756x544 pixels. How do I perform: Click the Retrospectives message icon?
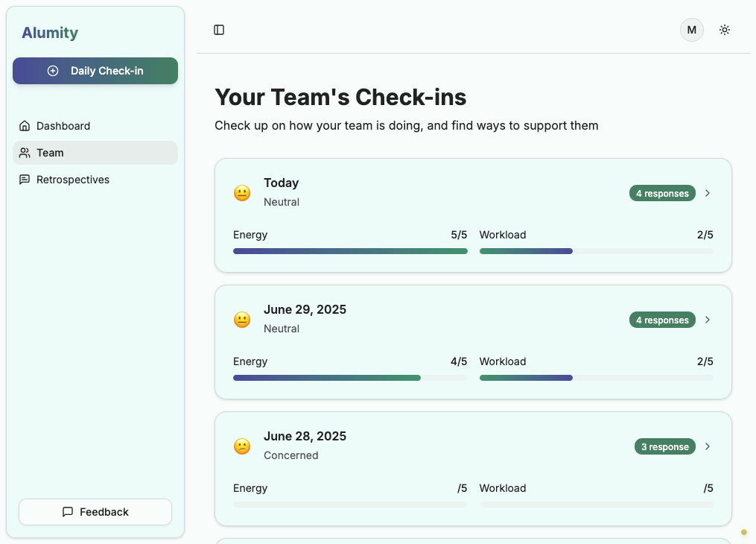(x=25, y=180)
